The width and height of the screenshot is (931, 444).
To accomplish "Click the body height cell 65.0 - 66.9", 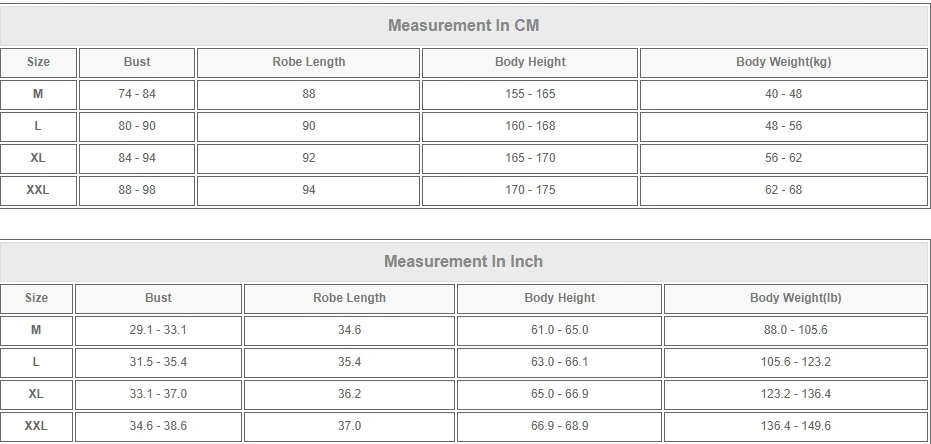I will coord(559,394).
